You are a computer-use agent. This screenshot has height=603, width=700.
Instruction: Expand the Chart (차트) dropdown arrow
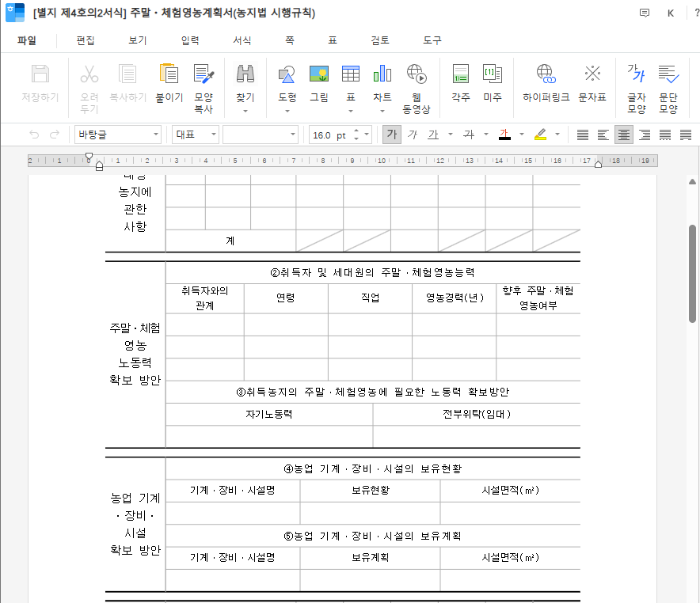click(x=382, y=111)
